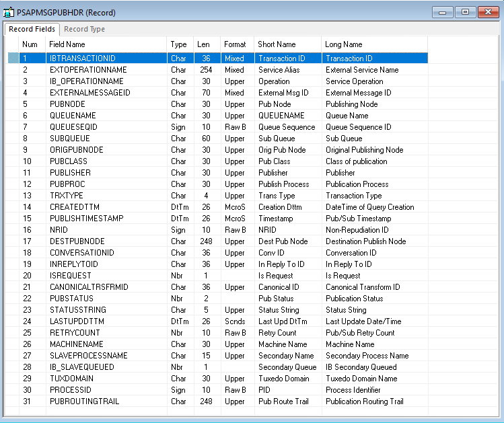Screen dimensions: 504x423
Task: Select the CREATEDTTM field
Action: [74, 207]
